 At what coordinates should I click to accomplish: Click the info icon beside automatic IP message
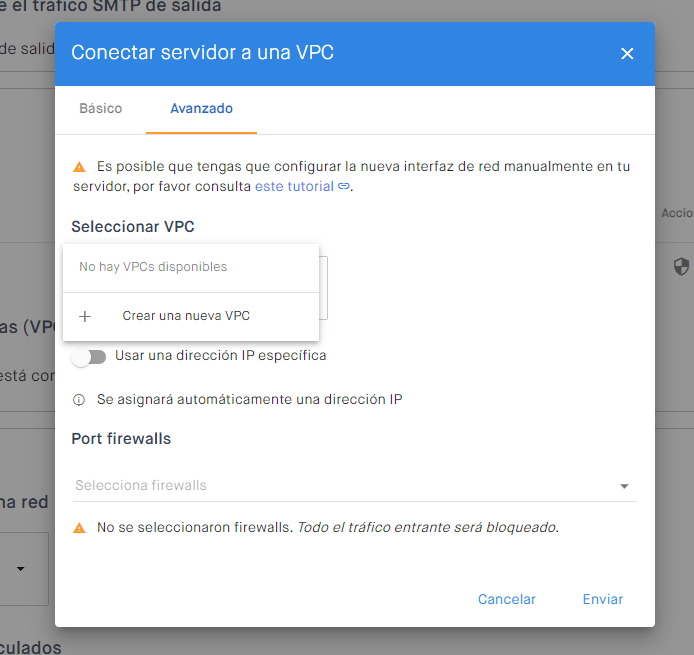80,400
